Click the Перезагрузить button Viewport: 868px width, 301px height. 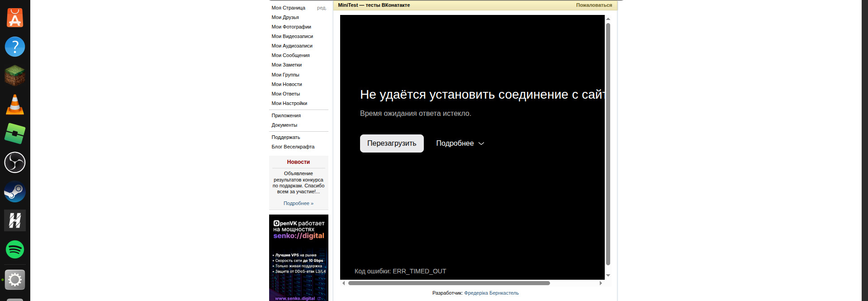coord(392,143)
